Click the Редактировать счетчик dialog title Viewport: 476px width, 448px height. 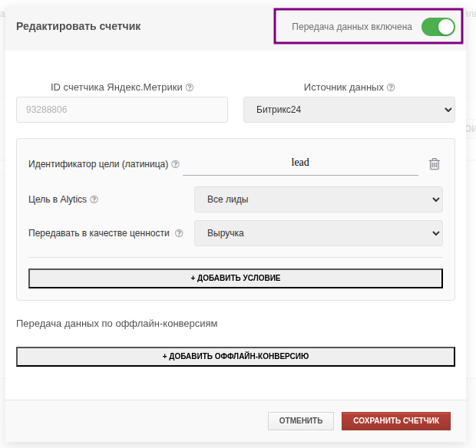[78, 26]
